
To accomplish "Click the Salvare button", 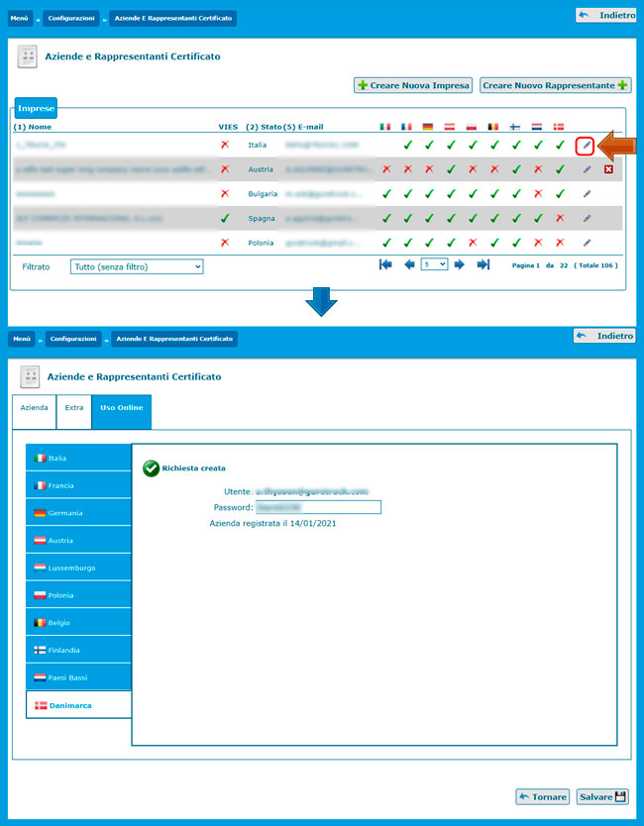I will click(602, 796).
